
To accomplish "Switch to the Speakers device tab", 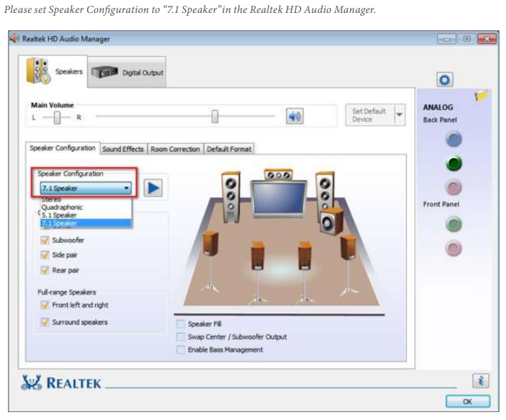I will click(x=53, y=71).
